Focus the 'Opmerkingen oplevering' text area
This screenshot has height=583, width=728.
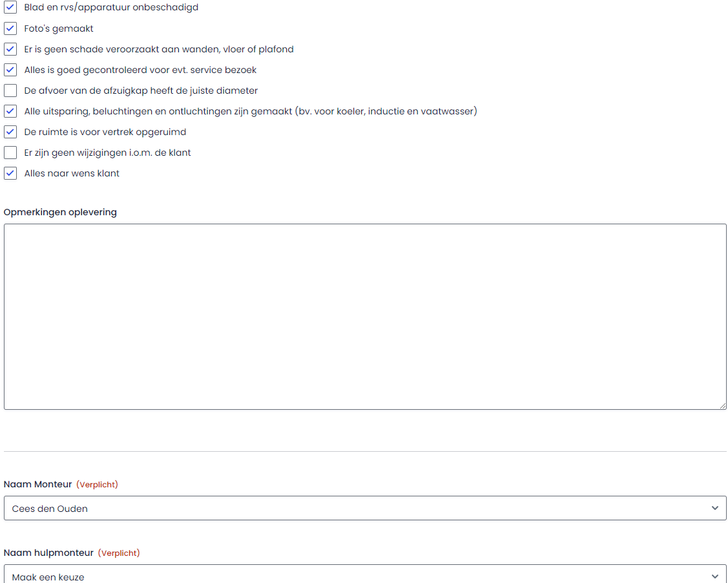click(365, 317)
